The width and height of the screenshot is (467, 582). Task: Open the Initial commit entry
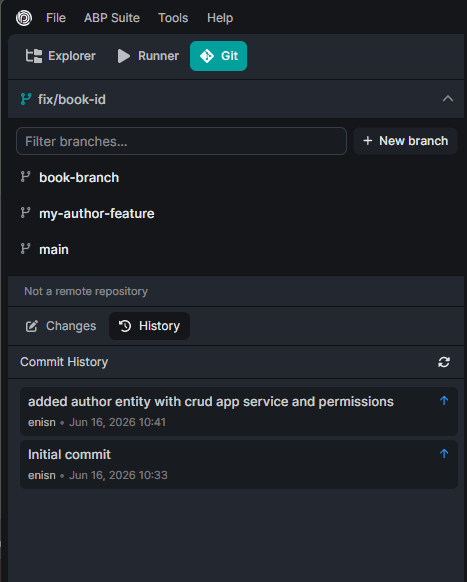click(x=239, y=464)
